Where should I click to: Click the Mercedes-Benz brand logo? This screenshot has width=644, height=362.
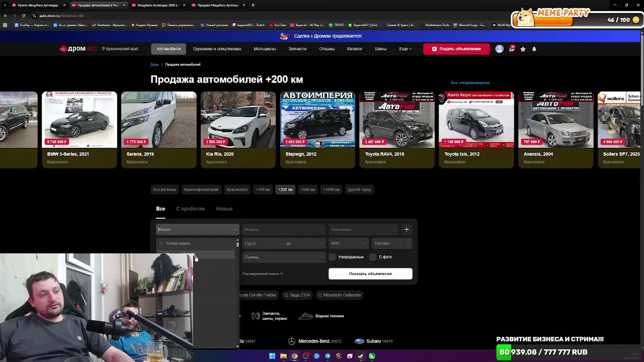[x=291, y=341]
